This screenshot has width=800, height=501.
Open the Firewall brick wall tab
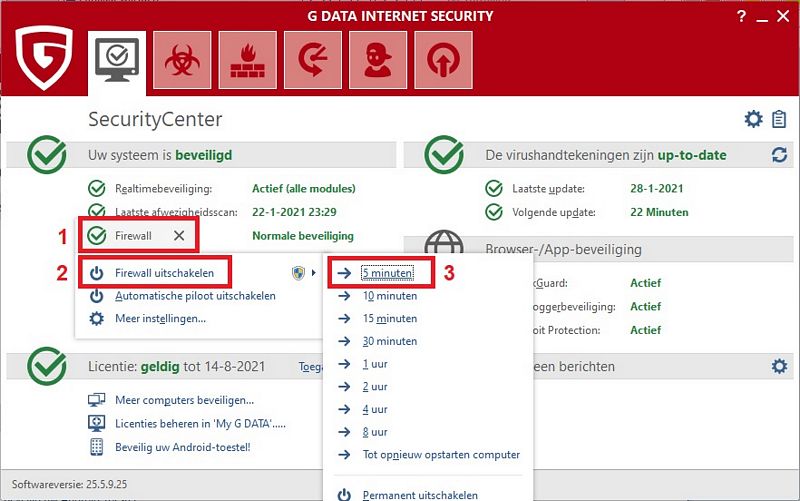click(x=247, y=60)
